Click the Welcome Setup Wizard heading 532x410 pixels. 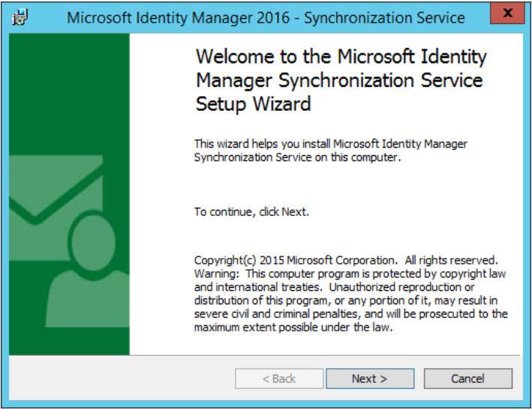point(341,80)
